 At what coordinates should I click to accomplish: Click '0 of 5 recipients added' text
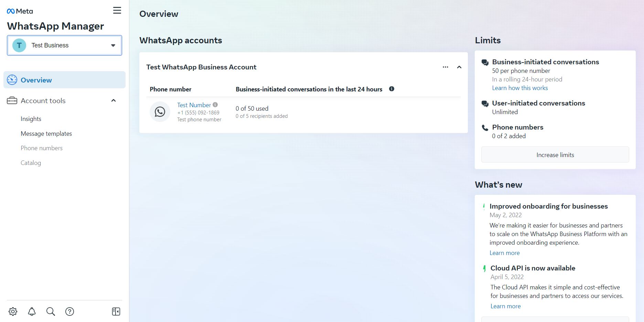tap(261, 116)
